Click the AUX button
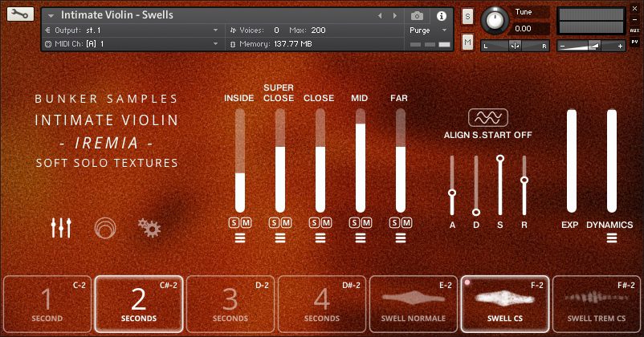The image size is (644, 337). pos(634,30)
